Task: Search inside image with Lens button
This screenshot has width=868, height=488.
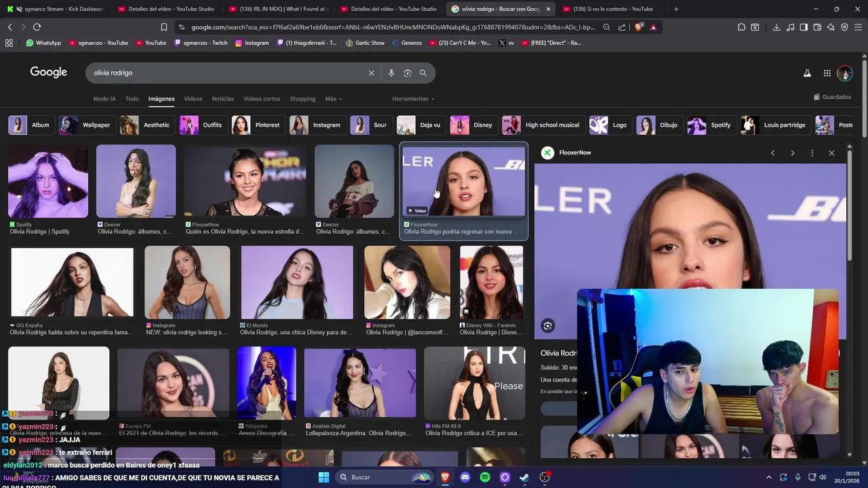Action: 548,326
